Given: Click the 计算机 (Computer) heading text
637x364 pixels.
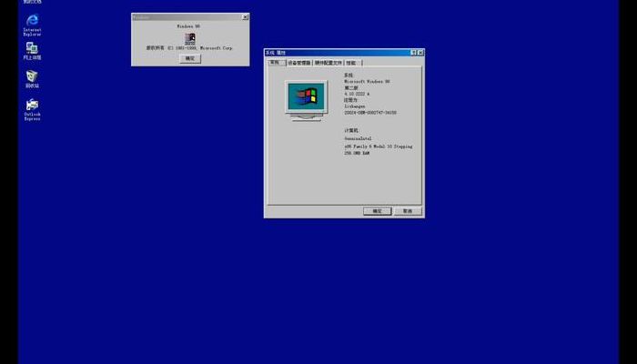Looking at the screenshot, I should pos(351,130).
